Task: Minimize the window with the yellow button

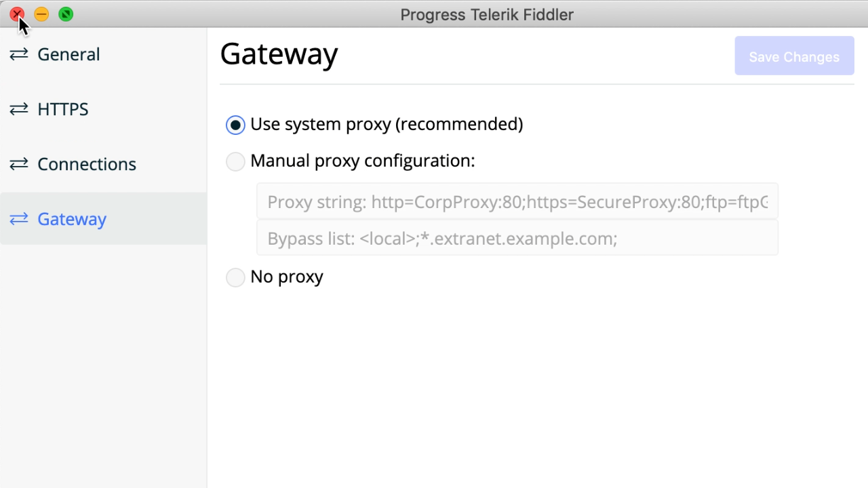Action: [x=41, y=14]
